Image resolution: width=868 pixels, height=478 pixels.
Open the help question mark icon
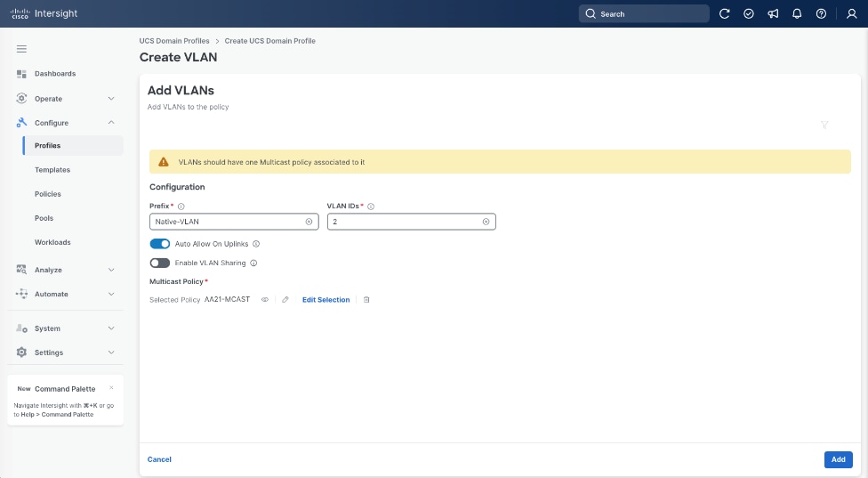coord(821,14)
